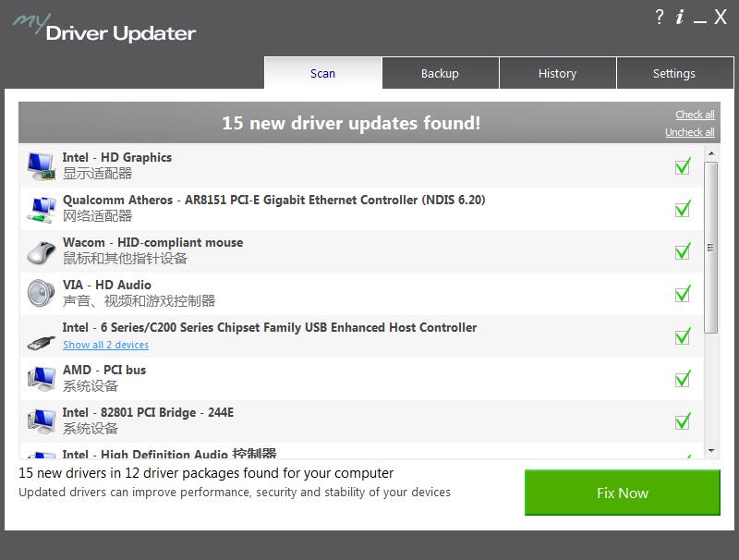Uncheck the Intel 82801 PCI Bridge driver
739x560 pixels.
683,421
